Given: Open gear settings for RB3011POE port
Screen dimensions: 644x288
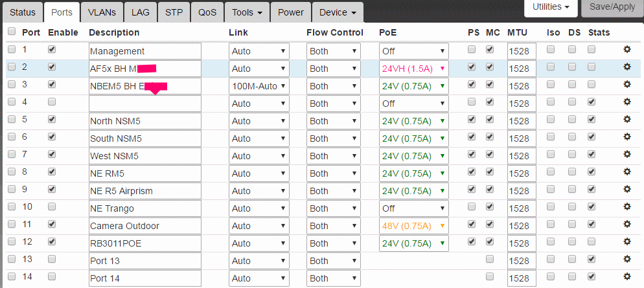Looking at the screenshot, I should (x=627, y=243).
